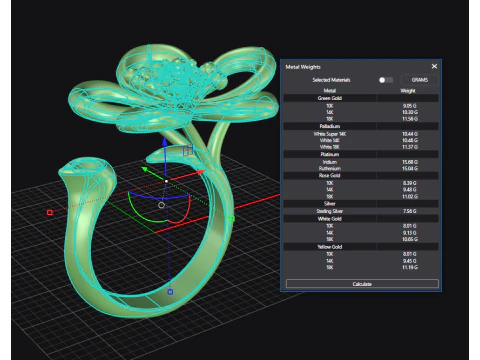Click the flower-shaped ring top in viewport

[173, 88]
